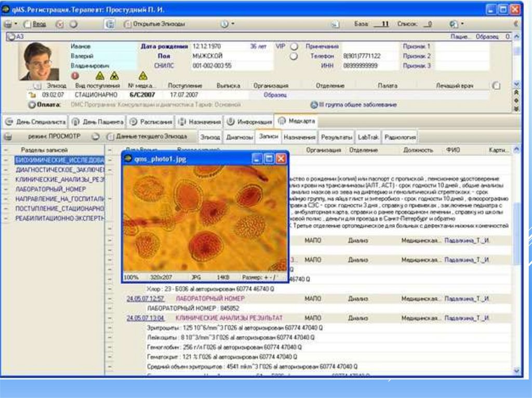Image resolution: width=532 pixels, height=398 pixels.
Task: Collapse the minus expander on Эритроциты row
Action: point(110,328)
